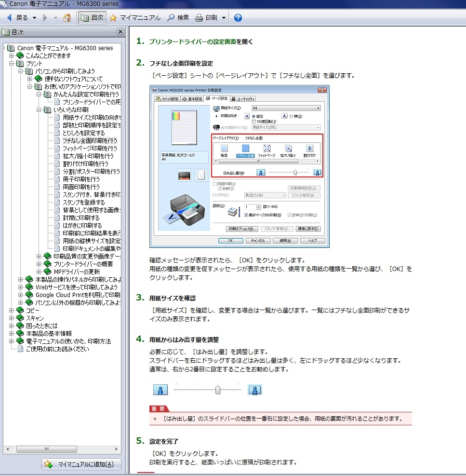Click the プリンタードライバーの設定画面 link
Viewport: 466px width, 476px height.
click(192, 41)
